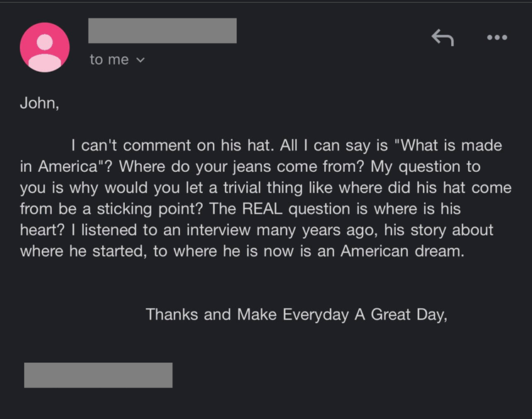This screenshot has width=532, height=419.
Task: Click the word "heart?" in the email
Action: pos(43,231)
